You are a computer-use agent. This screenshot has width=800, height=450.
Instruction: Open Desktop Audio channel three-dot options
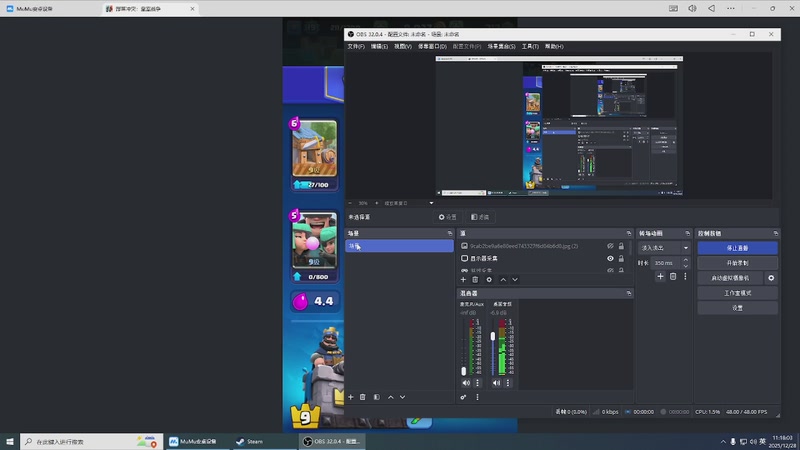click(508, 383)
